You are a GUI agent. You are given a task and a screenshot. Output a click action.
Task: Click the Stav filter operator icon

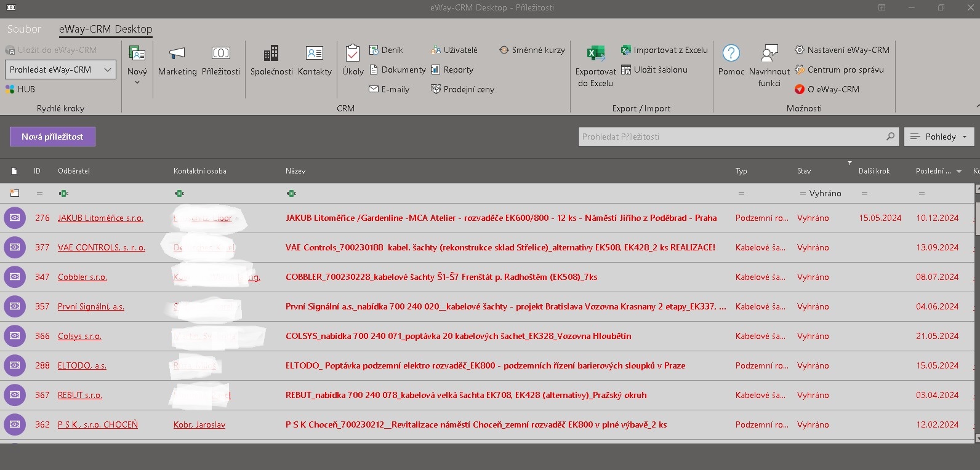(803, 193)
